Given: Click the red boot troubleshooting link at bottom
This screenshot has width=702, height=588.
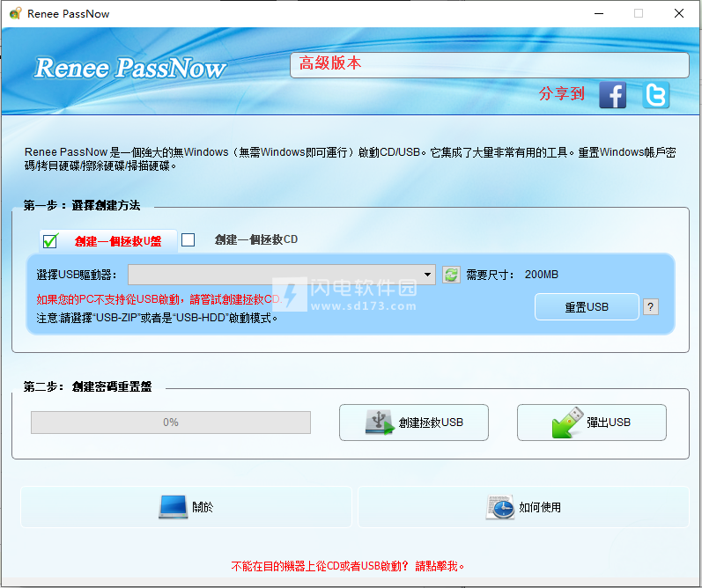Looking at the screenshot, I should (348, 566).
